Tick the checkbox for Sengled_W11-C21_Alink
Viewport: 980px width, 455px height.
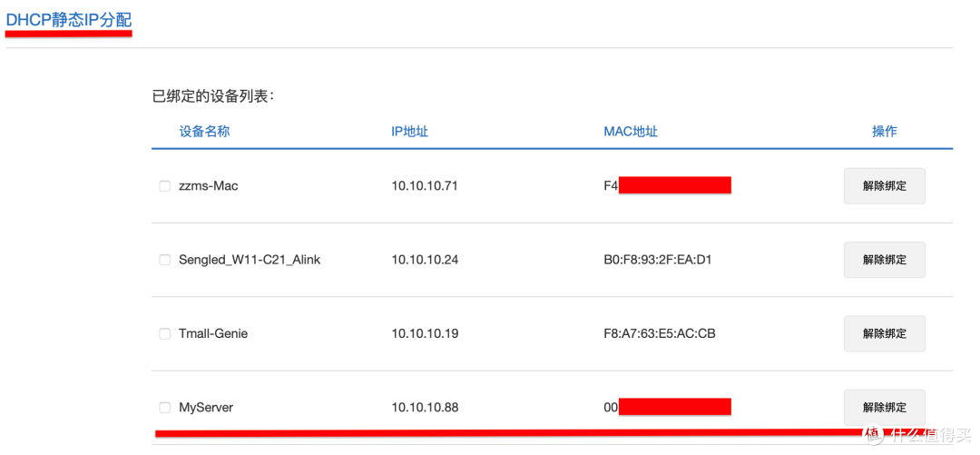[165, 260]
